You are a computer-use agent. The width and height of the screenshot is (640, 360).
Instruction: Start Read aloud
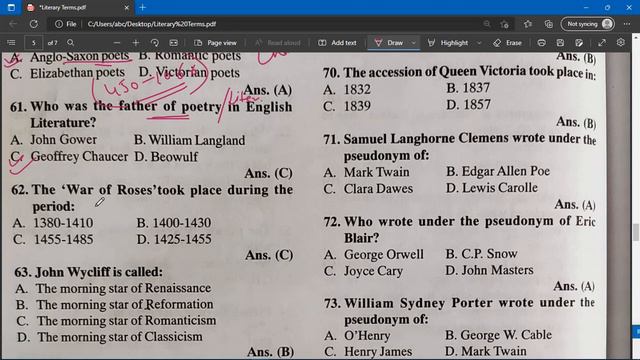point(278,42)
